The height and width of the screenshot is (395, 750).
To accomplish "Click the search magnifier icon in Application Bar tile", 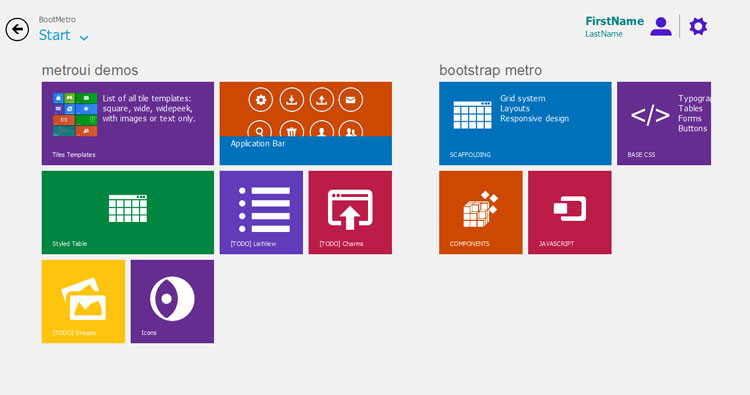I will coord(260,129).
